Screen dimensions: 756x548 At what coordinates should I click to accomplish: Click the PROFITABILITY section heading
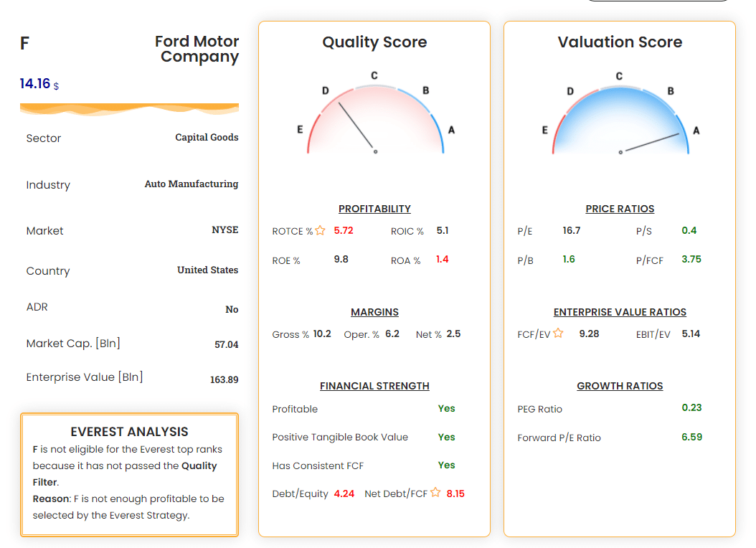point(374,209)
